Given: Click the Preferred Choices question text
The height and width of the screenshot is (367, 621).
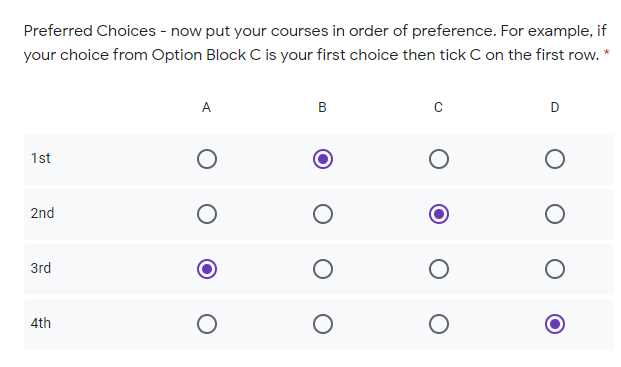Looking at the screenshot, I should tap(316, 43).
